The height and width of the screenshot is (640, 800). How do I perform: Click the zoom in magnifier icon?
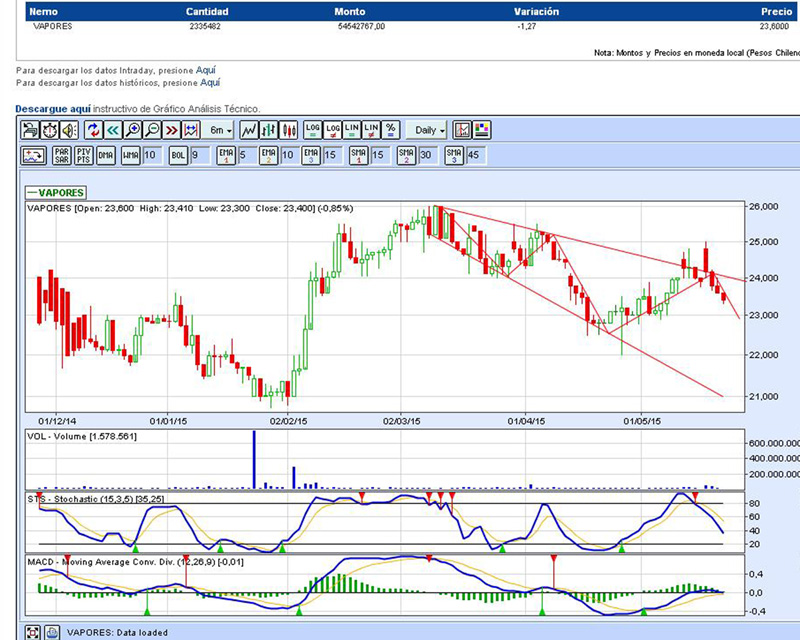point(132,130)
